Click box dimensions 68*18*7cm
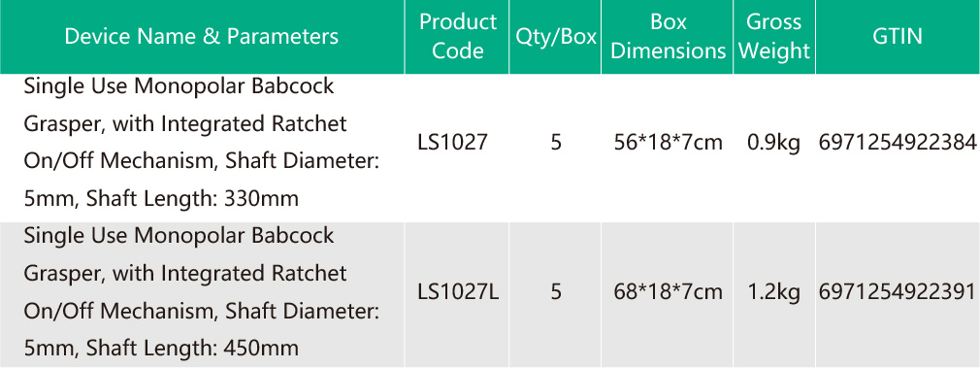This screenshot has width=980, height=368. coord(669,291)
